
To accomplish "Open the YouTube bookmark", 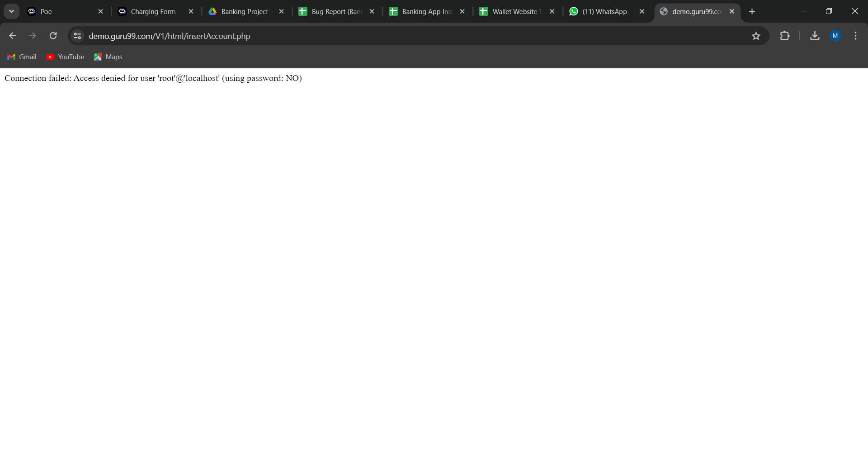I will (x=66, y=57).
